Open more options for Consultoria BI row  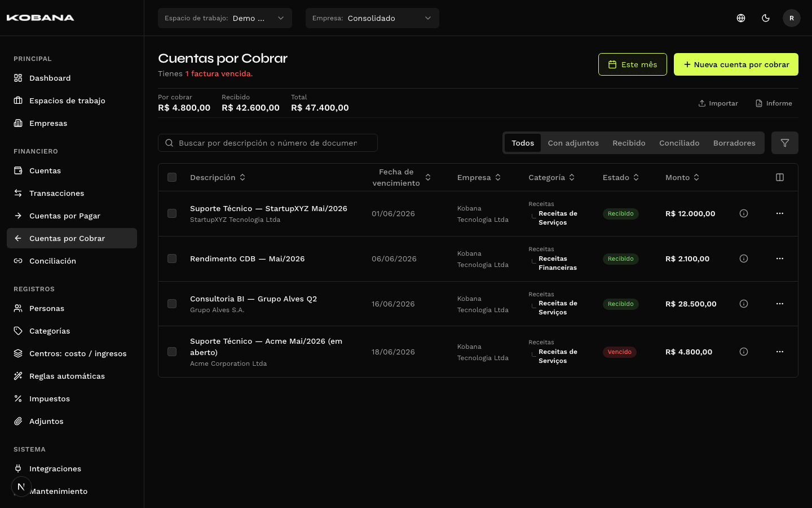coord(780,304)
